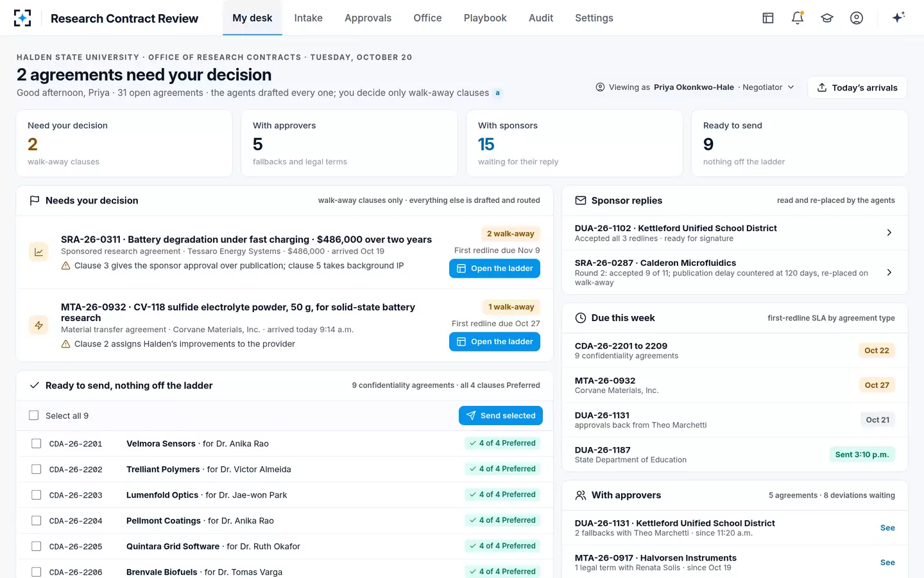Screen dimensions: 924x578
Task: Check the CDA-26-2202 Trelliant Polymers row
Action: point(37,469)
